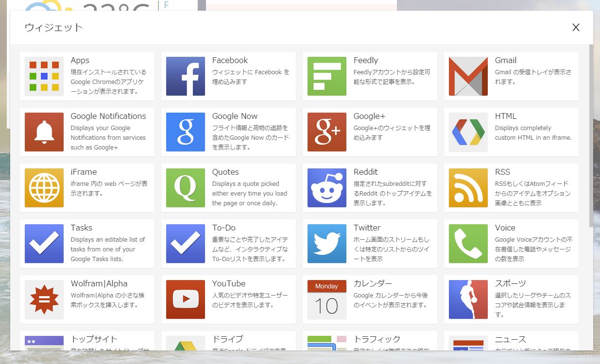600x364 pixels.
Task: Click the ニュース title text
Action: 511,339
